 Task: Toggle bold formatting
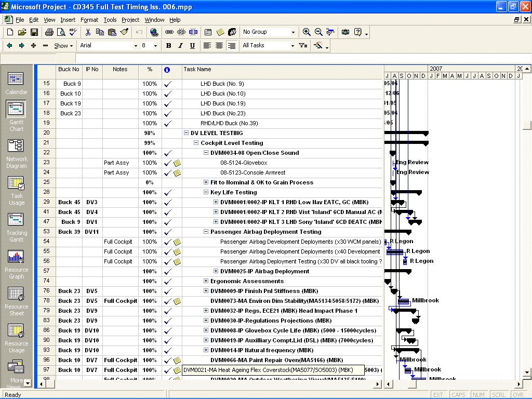pyautogui.click(x=169, y=46)
